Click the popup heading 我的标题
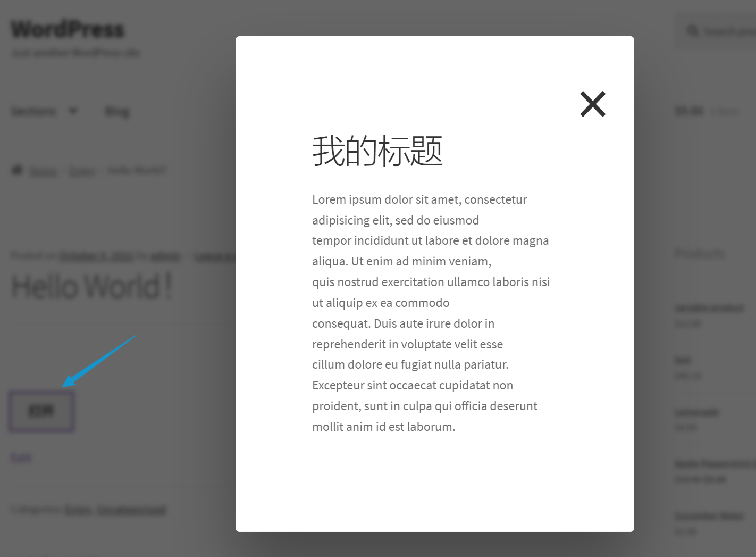This screenshot has width=756, height=557. (x=377, y=151)
